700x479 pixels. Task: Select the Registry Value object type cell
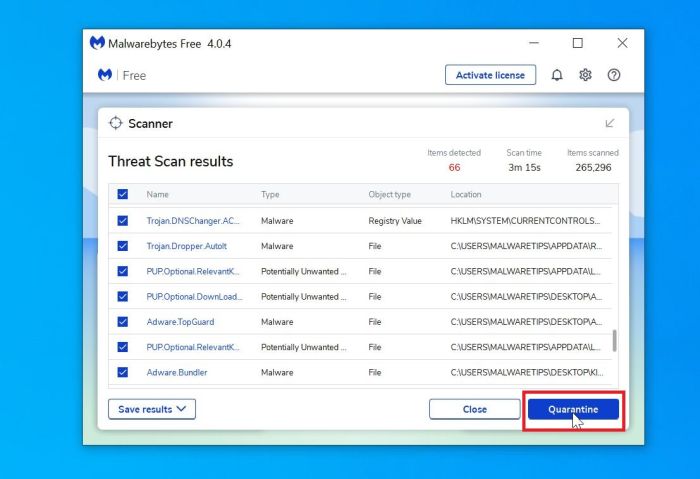point(395,221)
